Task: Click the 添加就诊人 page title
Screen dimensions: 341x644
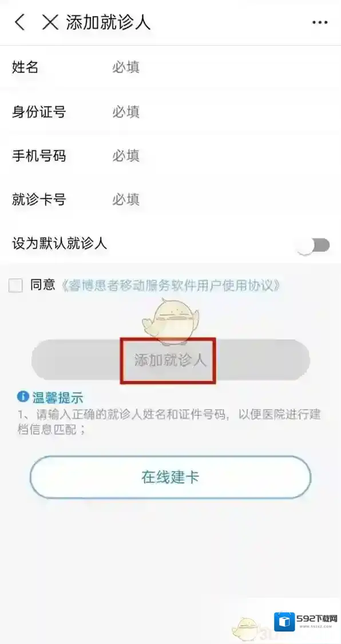Action: [x=109, y=23]
